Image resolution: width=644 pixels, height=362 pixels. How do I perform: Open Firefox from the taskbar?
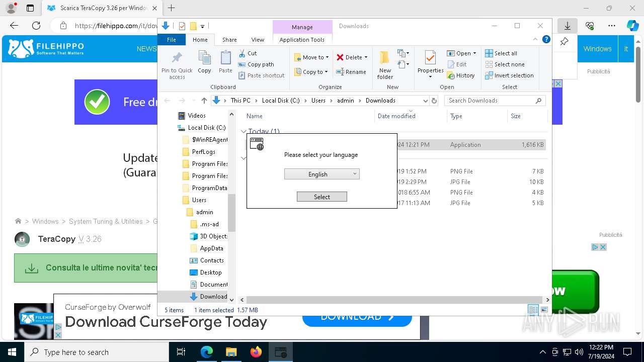pyautogui.click(x=256, y=352)
